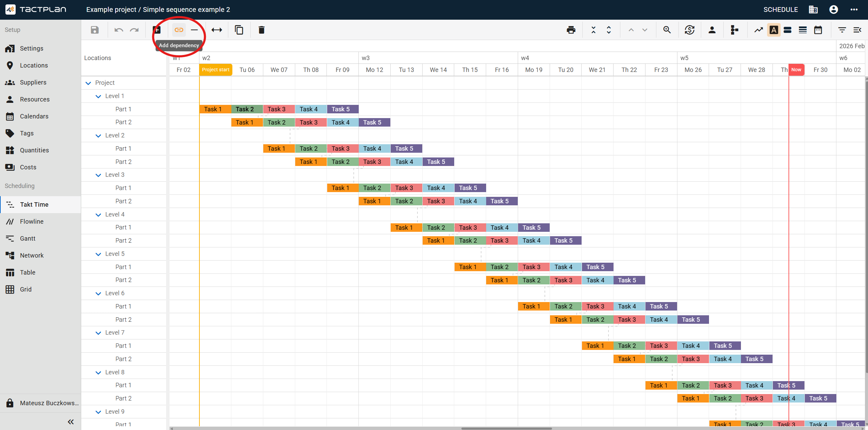Open Calendars in the sidebar
868x430 pixels.
click(40, 116)
